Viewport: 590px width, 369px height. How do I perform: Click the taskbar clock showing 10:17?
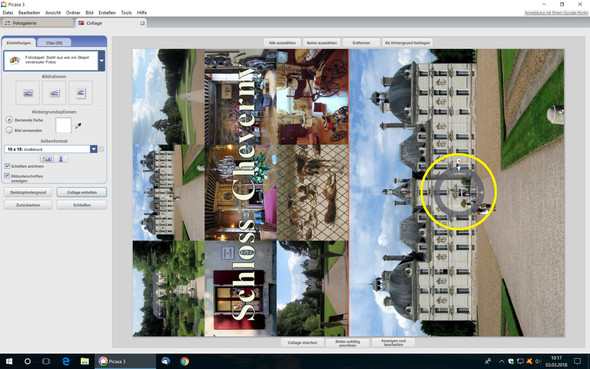pyautogui.click(x=556, y=361)
